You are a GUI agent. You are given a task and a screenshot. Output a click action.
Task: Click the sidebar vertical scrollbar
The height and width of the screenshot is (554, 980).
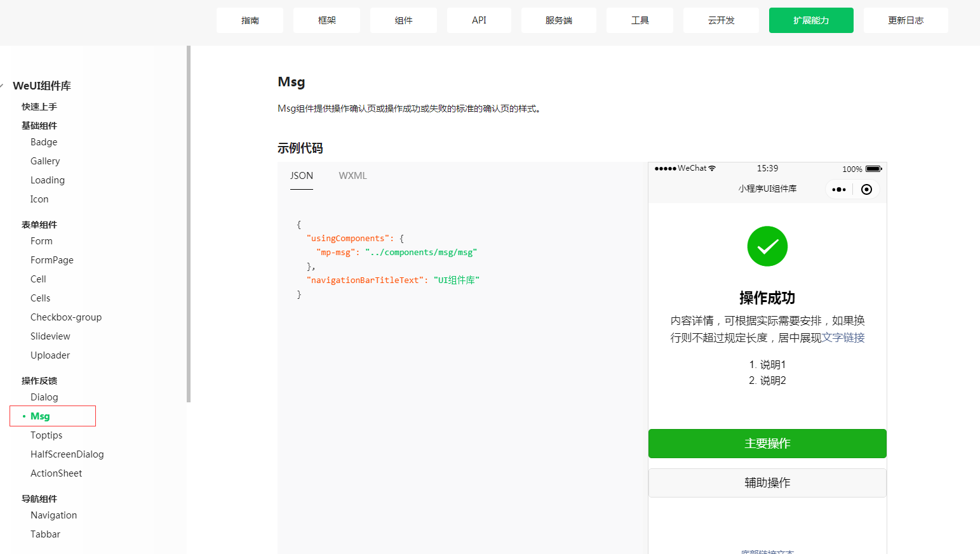189,223
